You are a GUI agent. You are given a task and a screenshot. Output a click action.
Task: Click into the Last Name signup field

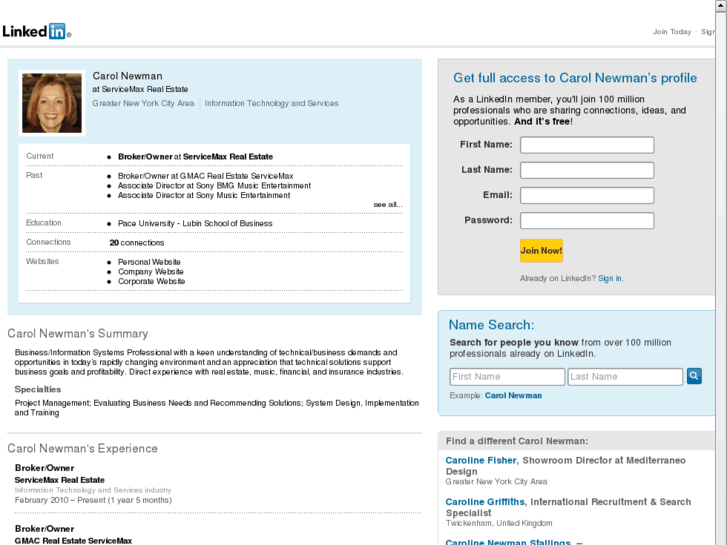point(587,170)
